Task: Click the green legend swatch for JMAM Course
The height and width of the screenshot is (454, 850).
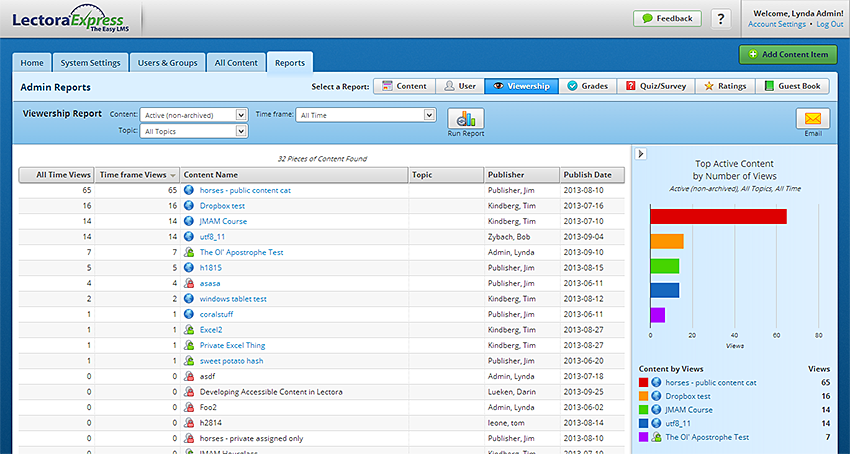Action: click(x=643, y=410)
